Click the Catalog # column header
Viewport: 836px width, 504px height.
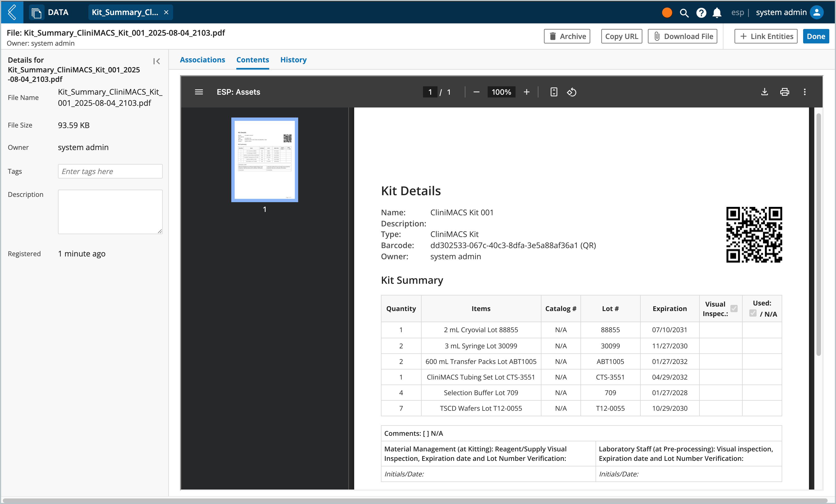tap(560, 309)
